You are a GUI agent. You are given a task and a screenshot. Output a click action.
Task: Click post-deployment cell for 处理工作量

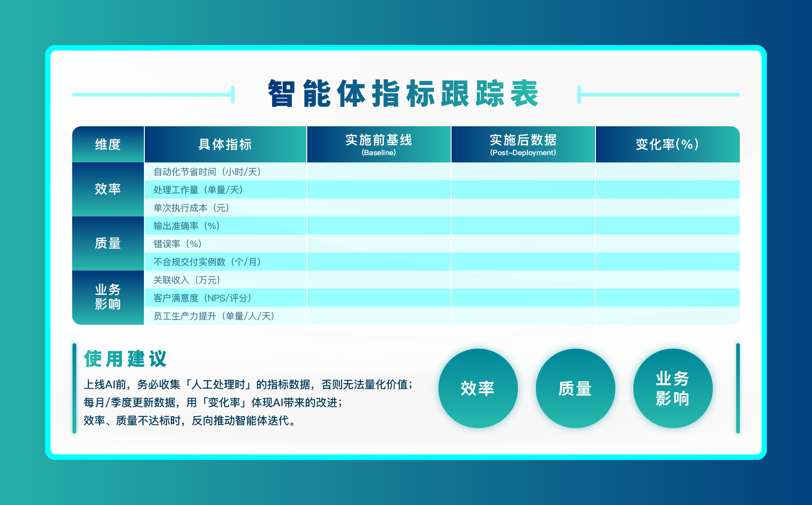[x=523, y=189]
